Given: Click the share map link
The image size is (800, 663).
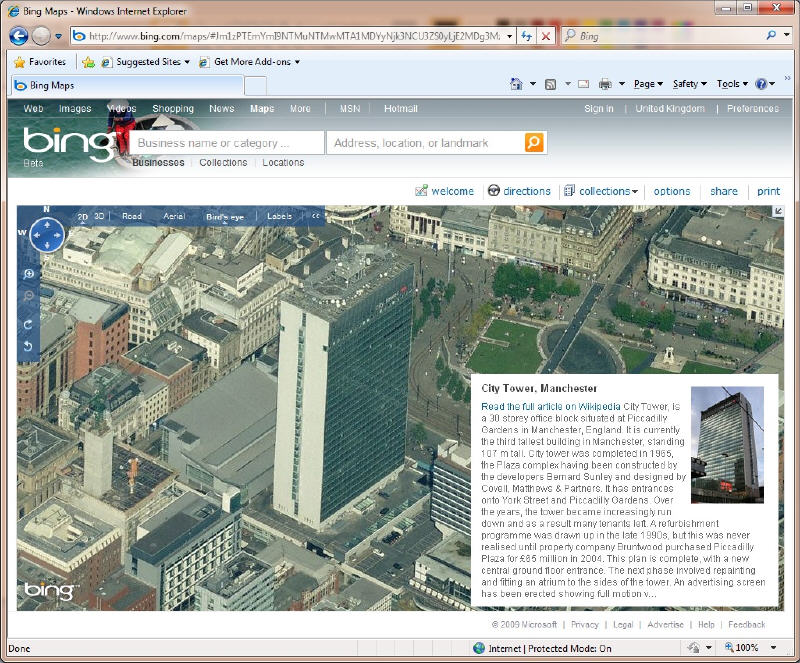Looking at the screenshot, I should coord(724,191).
